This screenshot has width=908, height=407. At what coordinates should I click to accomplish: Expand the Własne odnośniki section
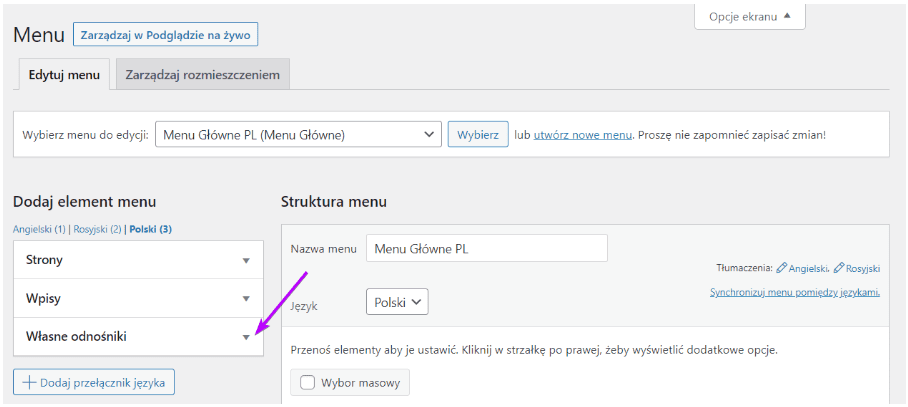(x=246, y=337)
